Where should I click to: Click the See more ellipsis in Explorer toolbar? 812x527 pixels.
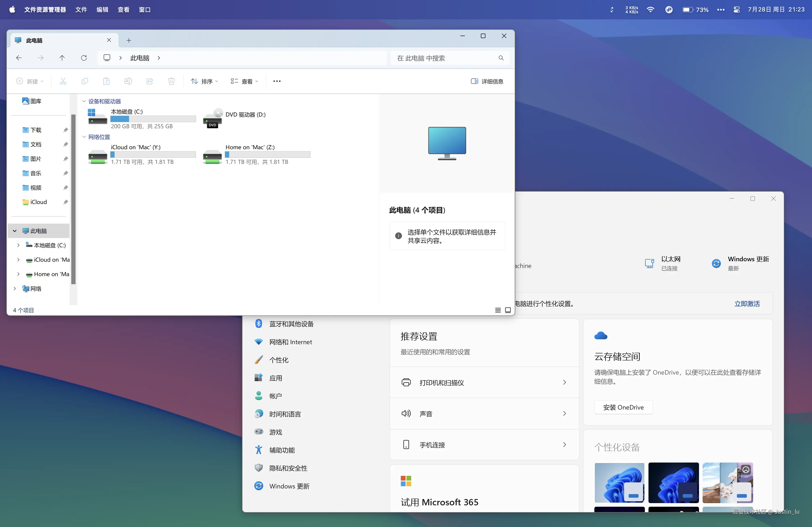[277, 81]
